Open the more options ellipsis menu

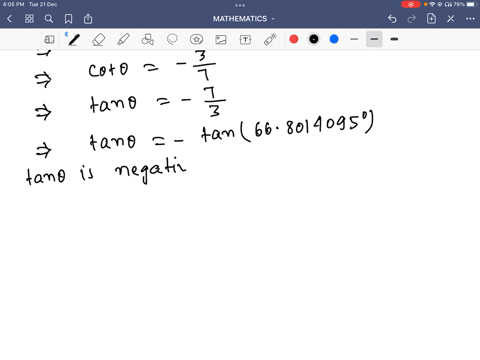pyautogui.click(x=470, y=19)
